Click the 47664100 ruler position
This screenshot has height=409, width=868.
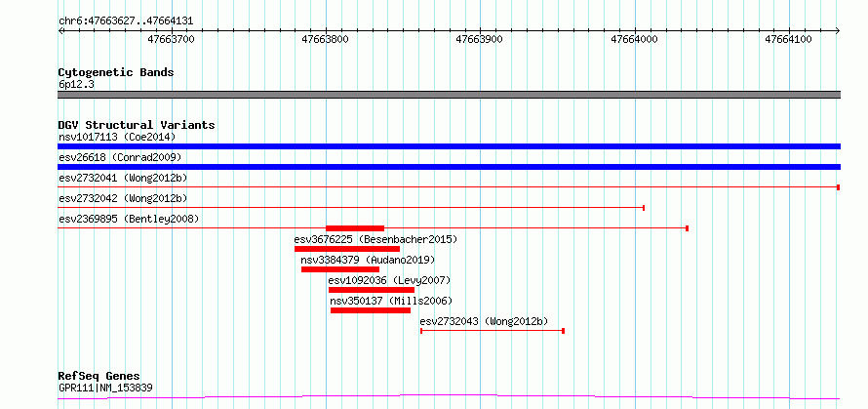[x=789, y=39]
